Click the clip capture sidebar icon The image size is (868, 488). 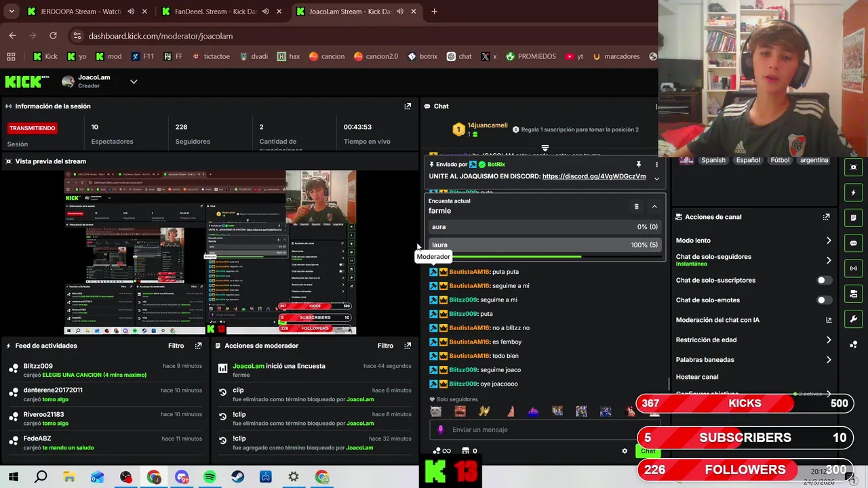tap(853, 167)
